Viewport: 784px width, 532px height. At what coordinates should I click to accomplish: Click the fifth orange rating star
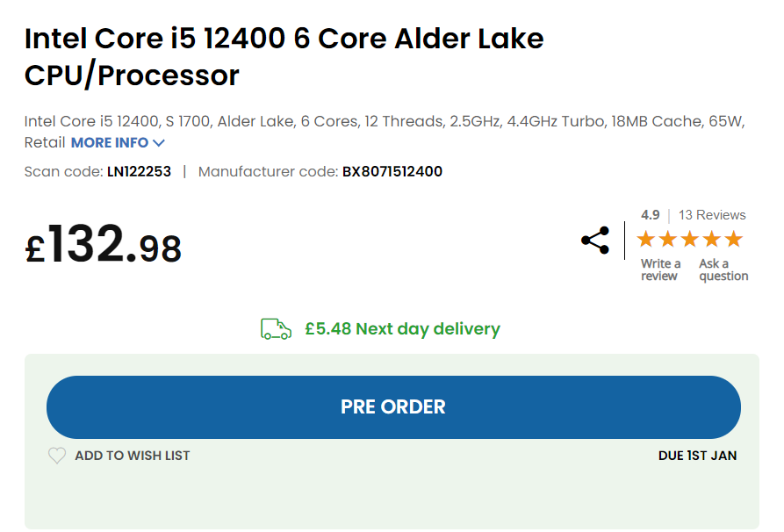coord(734,239)
